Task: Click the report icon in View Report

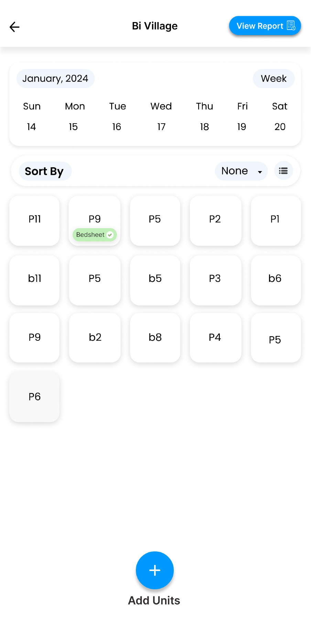Action: pyautogui.click(x=291, y=26)
